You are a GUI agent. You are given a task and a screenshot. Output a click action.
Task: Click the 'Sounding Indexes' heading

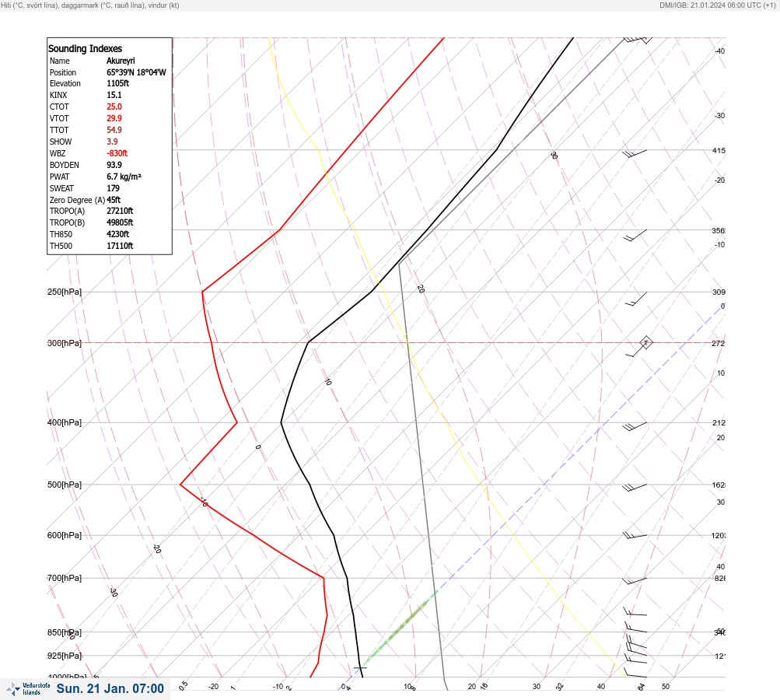(85, 49)
